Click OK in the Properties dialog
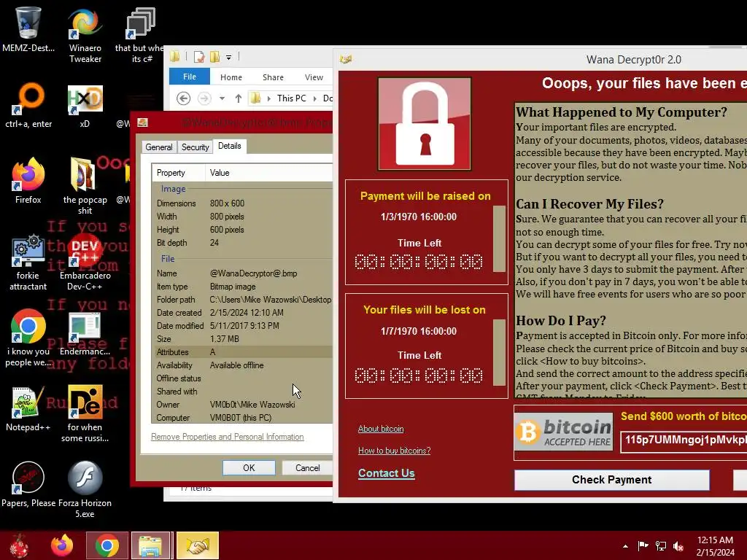 [x=249, y=467]
